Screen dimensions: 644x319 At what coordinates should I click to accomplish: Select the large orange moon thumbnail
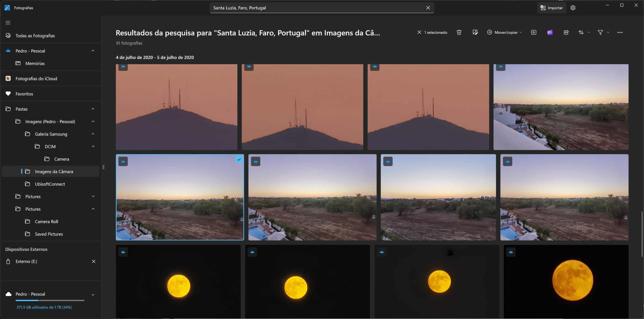[572, 280]
